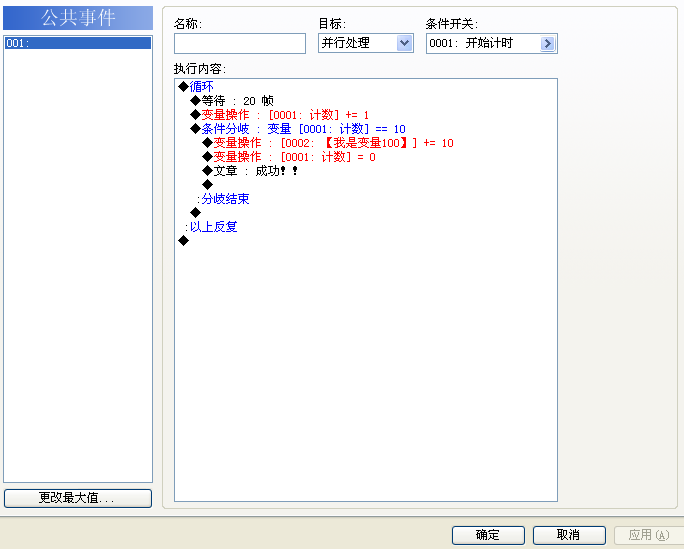The height and width of the screenshot is (549, 684).
Task: Select 变量操作 [0001: 计数] += 1 line
Action: (x=280, y=115)
